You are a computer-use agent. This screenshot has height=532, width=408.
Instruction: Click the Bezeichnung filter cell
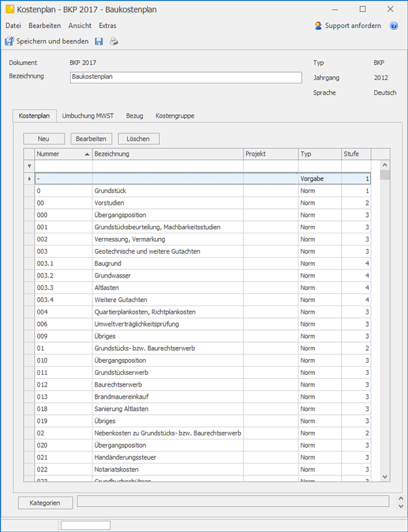[167, 166]
